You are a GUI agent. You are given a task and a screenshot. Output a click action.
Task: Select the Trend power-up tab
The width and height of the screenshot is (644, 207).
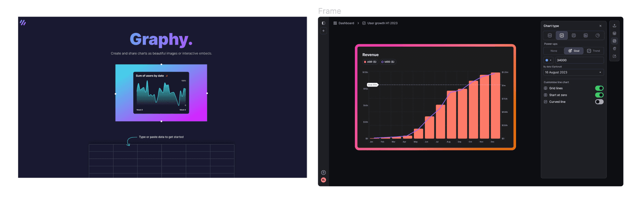(x=594, y=51)
